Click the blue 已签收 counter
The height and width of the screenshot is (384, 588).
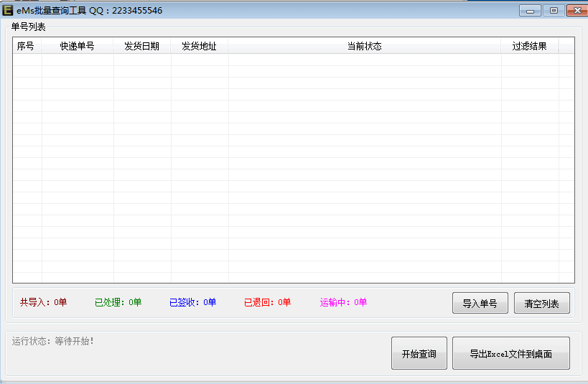(x=193, y=302)
